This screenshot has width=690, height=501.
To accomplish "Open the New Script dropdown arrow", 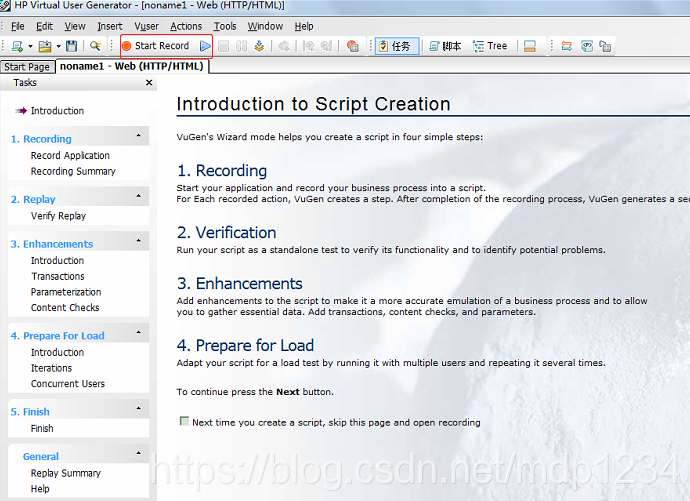I will tap(30, 46).
